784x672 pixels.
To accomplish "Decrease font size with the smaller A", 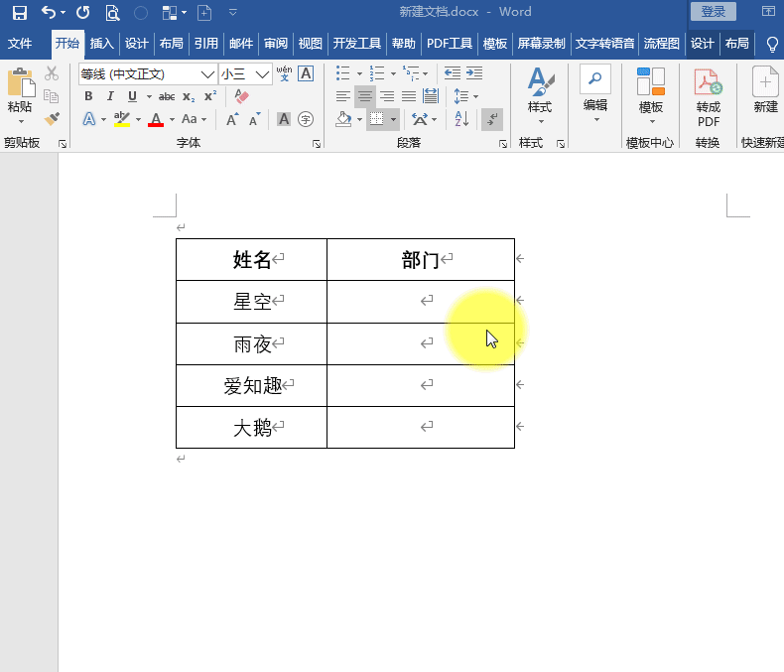I will [254, 119].
